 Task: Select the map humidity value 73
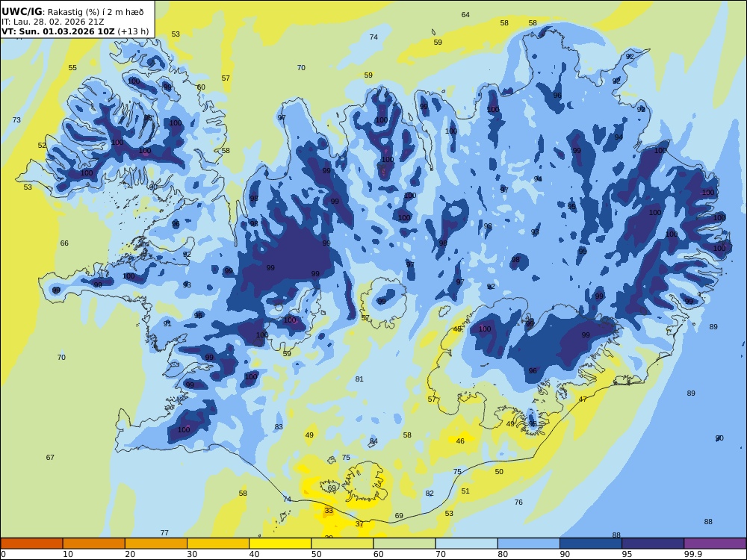[x=16, y=120]
